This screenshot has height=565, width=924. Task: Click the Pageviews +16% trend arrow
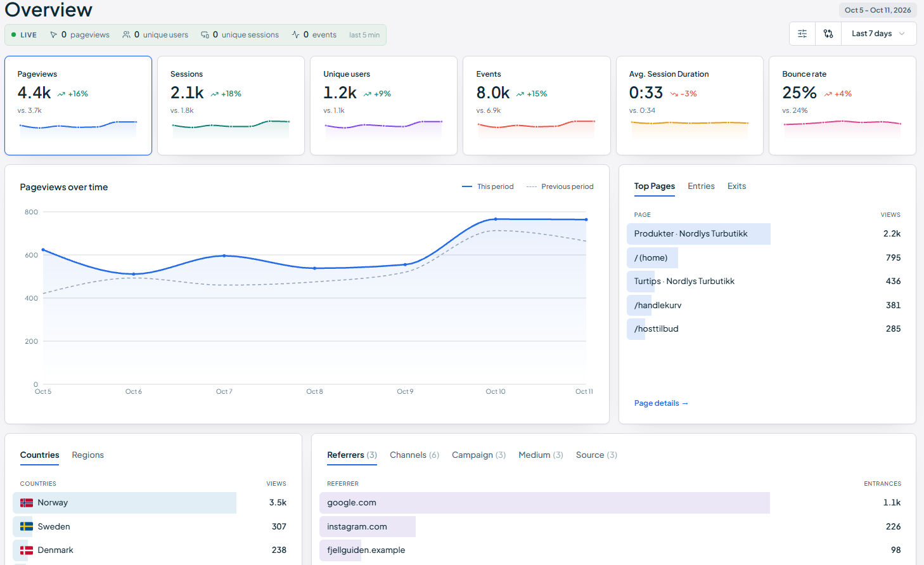(x=61, y=94)
